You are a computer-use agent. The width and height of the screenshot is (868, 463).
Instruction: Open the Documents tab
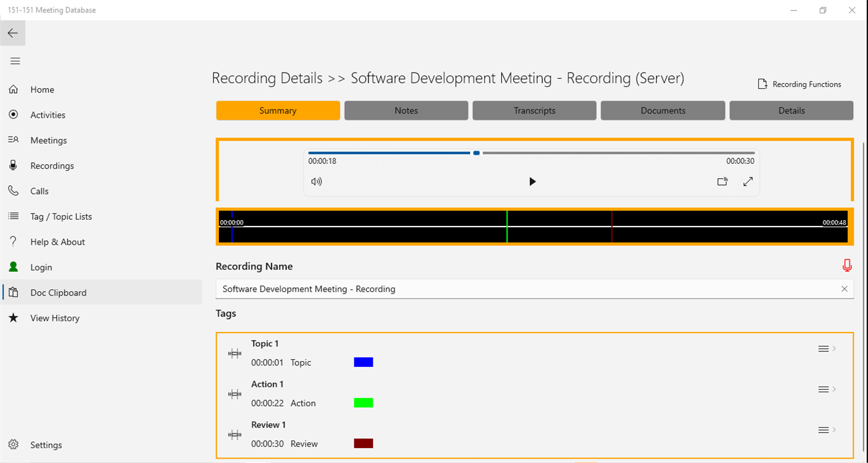pos(663,110)
